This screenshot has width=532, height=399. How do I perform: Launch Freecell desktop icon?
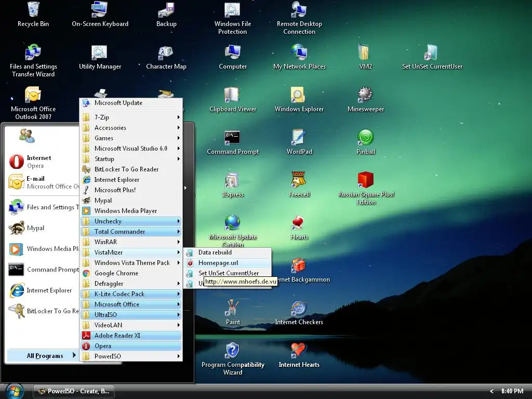click(299, 185)
